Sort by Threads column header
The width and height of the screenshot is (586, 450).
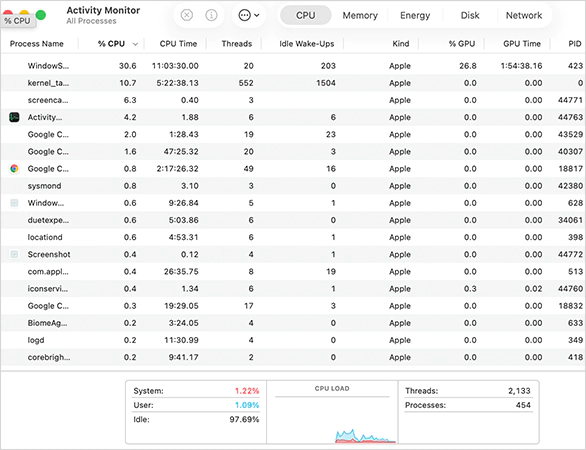237,44
